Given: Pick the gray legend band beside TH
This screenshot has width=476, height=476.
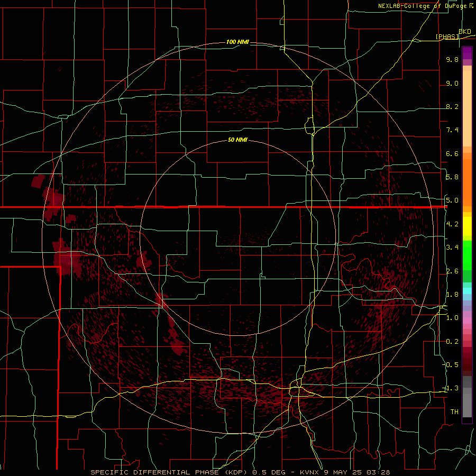Looking at the screenshot, I should (467, 407).
